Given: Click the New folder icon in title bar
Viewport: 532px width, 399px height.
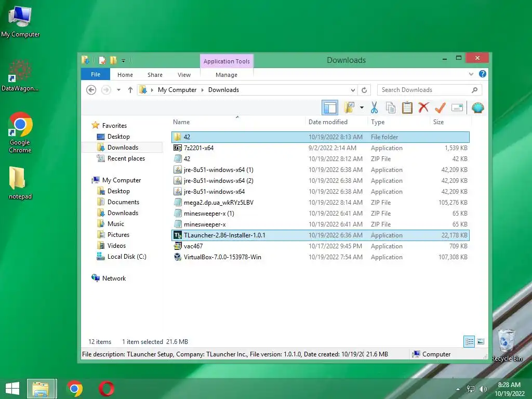Looking at the screenshot, I should pos(113,60).
